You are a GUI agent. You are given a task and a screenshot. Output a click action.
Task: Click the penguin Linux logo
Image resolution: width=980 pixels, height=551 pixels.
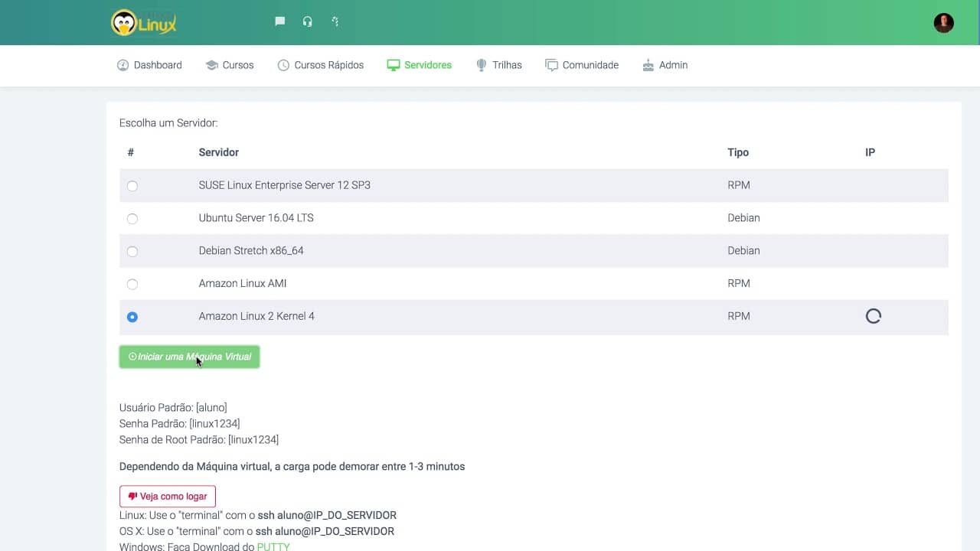click(x=144, y=23)
